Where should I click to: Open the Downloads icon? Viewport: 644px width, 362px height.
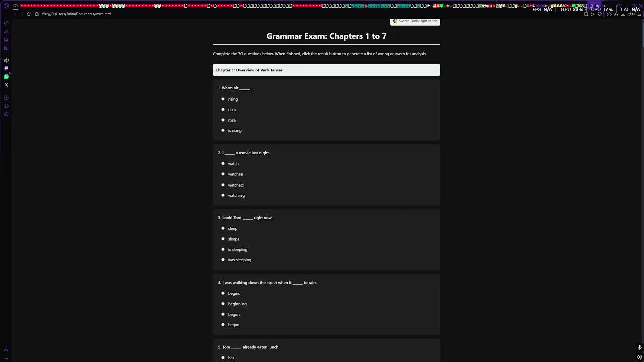coord(623,14)
